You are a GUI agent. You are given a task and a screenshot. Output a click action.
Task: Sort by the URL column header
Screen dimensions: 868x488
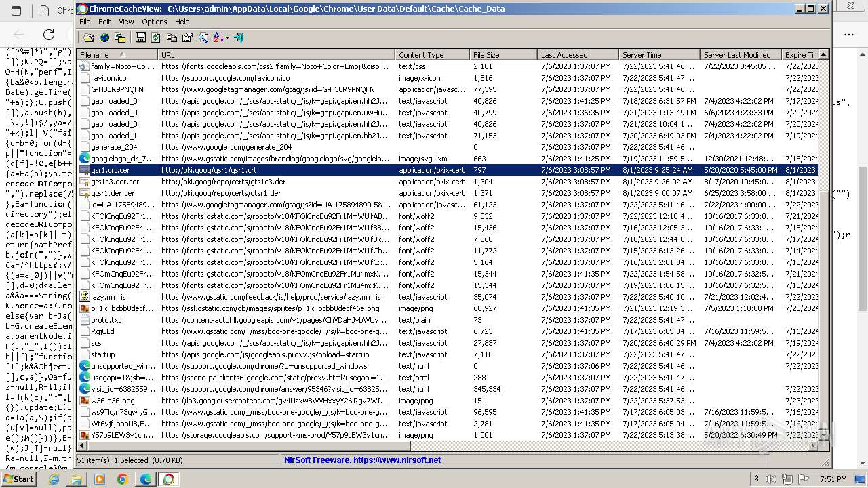(277, 55)
